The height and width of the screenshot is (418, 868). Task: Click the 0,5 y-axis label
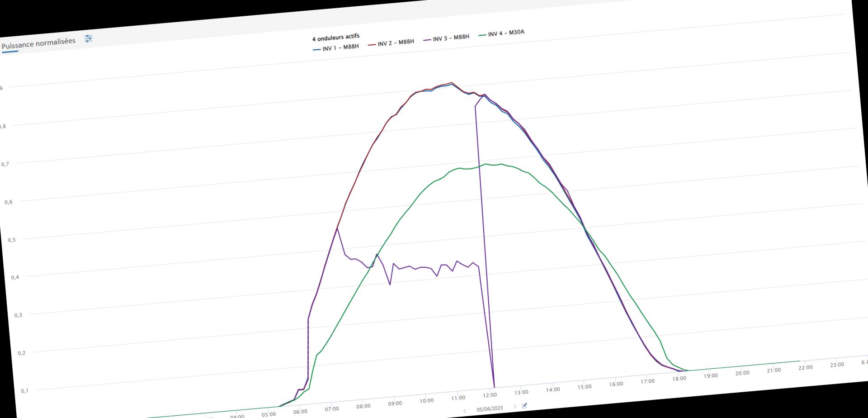11,240
